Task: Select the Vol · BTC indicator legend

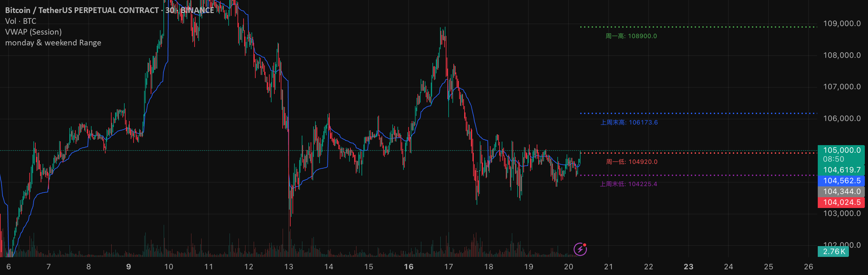Action: [21, 21]
